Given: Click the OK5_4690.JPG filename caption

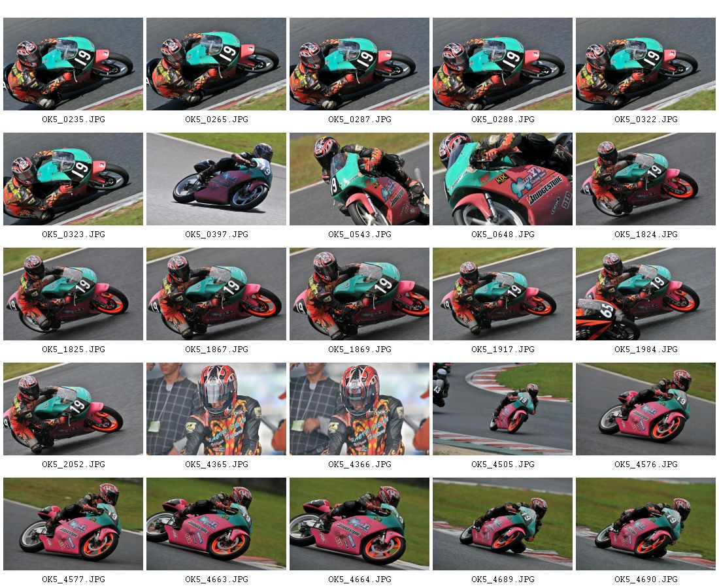Looking at the screenshot, I should pyautogui.click(x=646, y=580).
